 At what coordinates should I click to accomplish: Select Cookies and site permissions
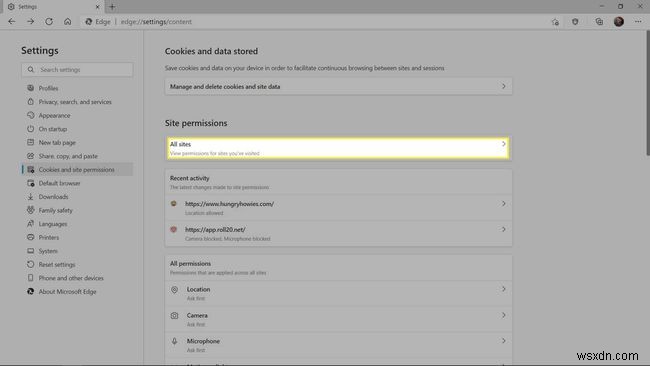77,170
